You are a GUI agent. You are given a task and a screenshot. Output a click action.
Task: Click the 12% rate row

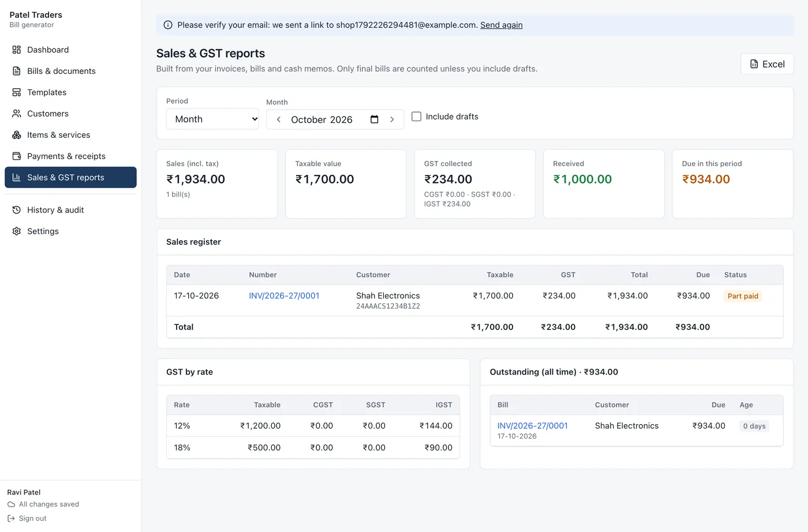point(313,426)
